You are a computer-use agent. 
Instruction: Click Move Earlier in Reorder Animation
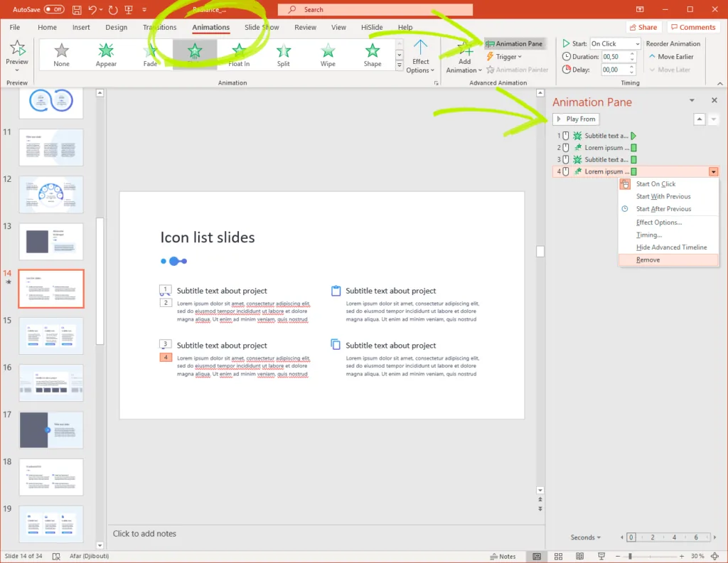pyautogui.click(x=671, y=57)
